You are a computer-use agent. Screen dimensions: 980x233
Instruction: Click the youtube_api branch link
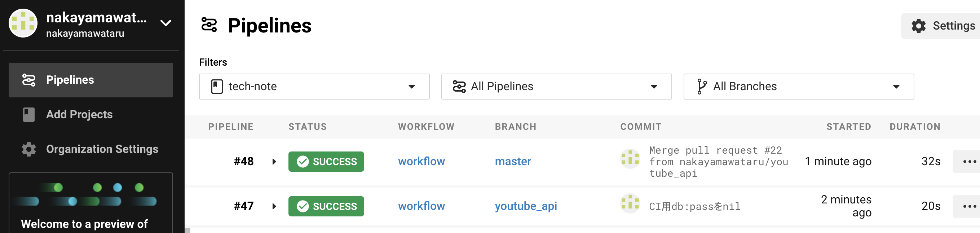(x=525, y=206)
